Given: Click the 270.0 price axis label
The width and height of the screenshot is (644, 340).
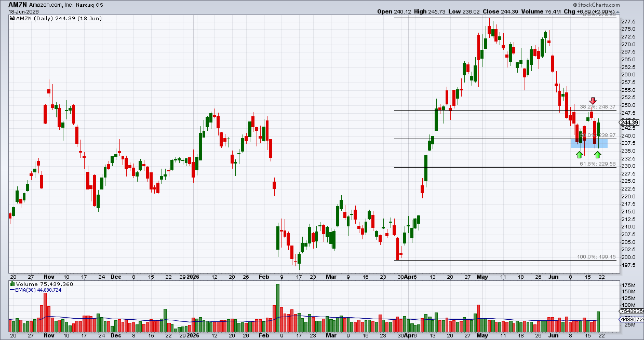Looking at the screenshot, I should 628,44.
